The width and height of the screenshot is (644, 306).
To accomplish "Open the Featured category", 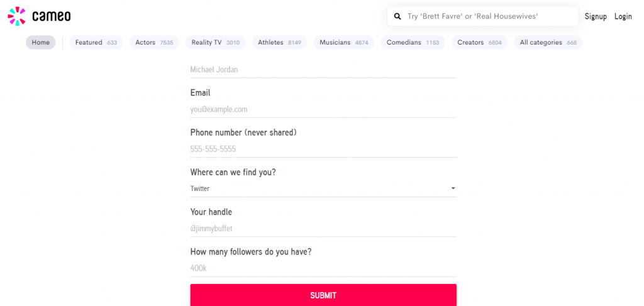I will point(96,43).
